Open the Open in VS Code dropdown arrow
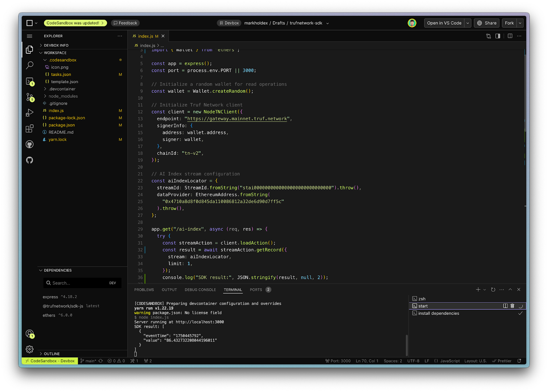The image size is (548, 392). coord(468,23)
